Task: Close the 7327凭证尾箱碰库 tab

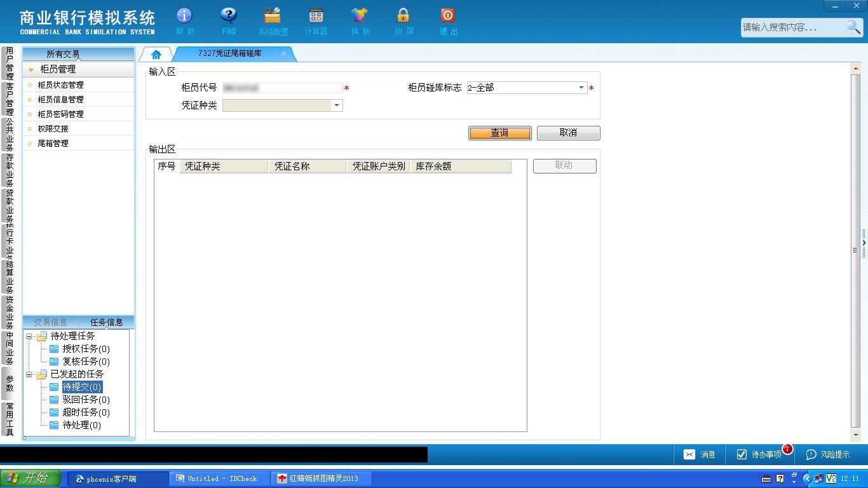Action: (283, 54)
